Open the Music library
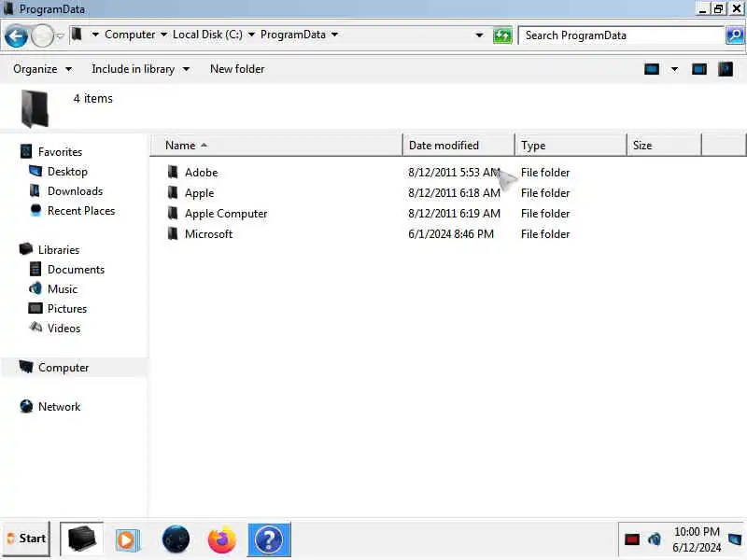 [x=62, y=289]
